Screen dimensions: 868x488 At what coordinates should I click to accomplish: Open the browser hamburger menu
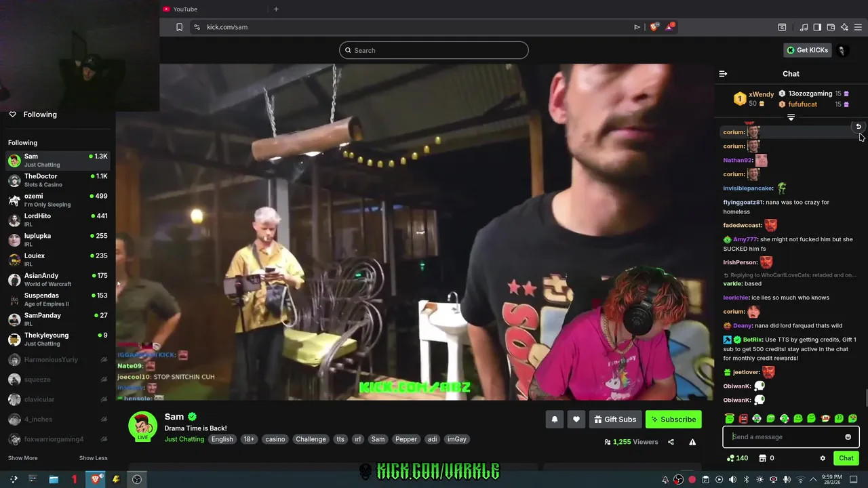[859, 27]
